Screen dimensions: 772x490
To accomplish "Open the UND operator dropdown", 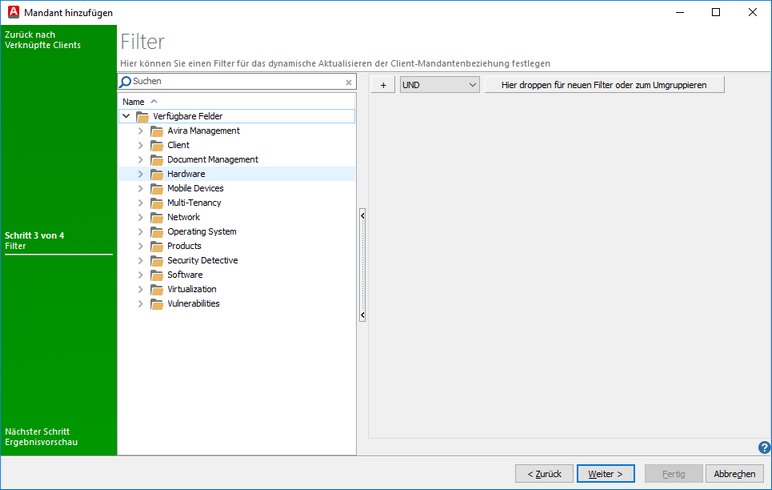I will click(440, 85).
